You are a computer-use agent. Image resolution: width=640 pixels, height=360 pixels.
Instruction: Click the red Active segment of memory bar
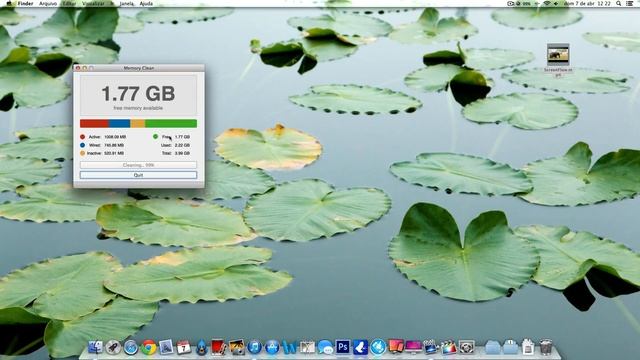94,123
